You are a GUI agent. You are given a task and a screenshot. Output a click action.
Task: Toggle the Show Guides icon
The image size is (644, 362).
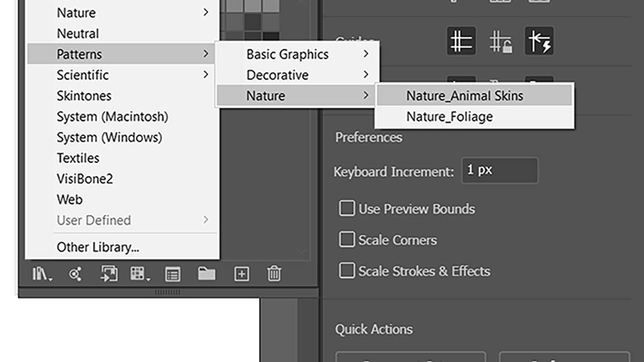pos(461,41)
